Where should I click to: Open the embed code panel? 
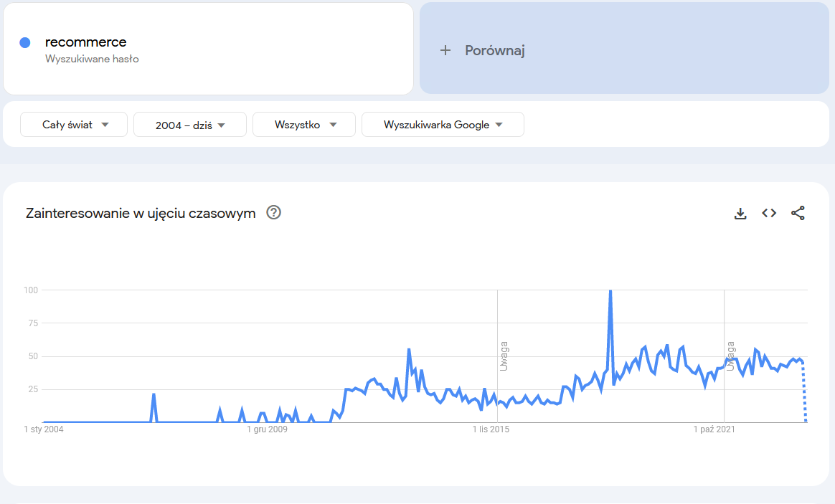[768, 213]
